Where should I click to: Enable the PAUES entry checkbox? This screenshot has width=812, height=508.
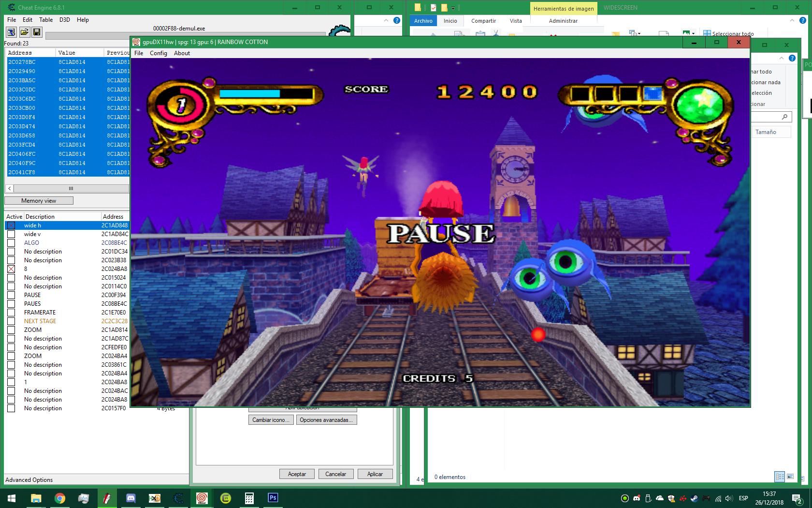11,304
